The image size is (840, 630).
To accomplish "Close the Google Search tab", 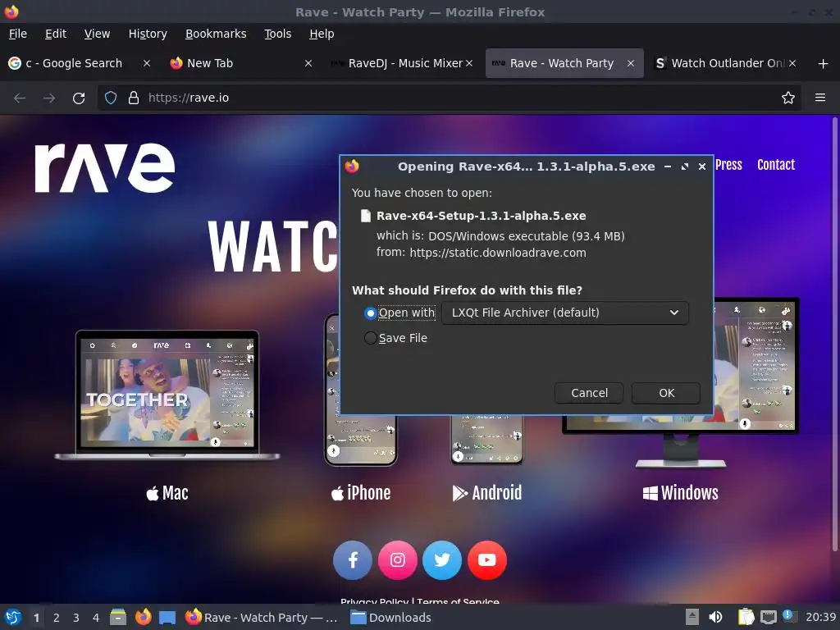I will click(x=147, y=63).
